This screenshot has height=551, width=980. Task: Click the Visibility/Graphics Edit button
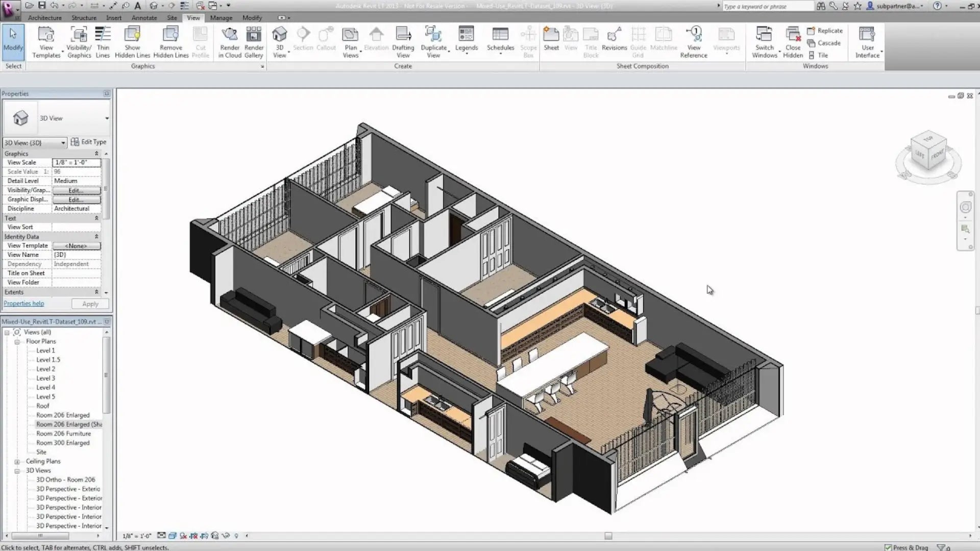[76, 190]
